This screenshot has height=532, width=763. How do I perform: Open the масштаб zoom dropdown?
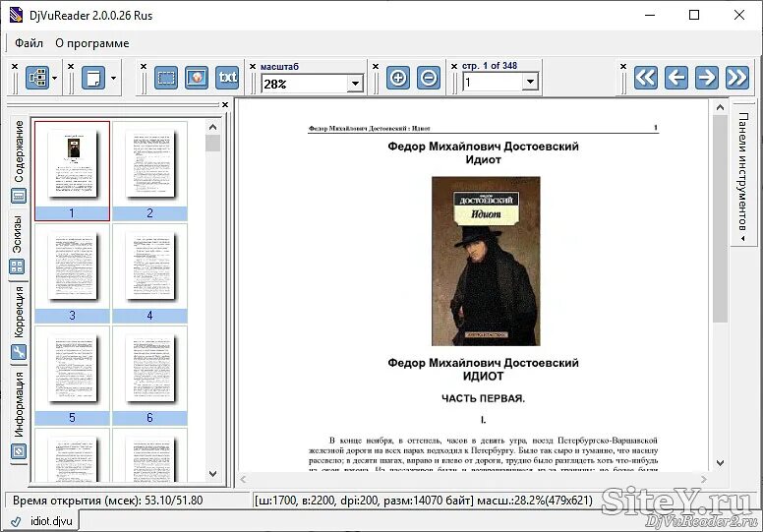click(355, 84)
